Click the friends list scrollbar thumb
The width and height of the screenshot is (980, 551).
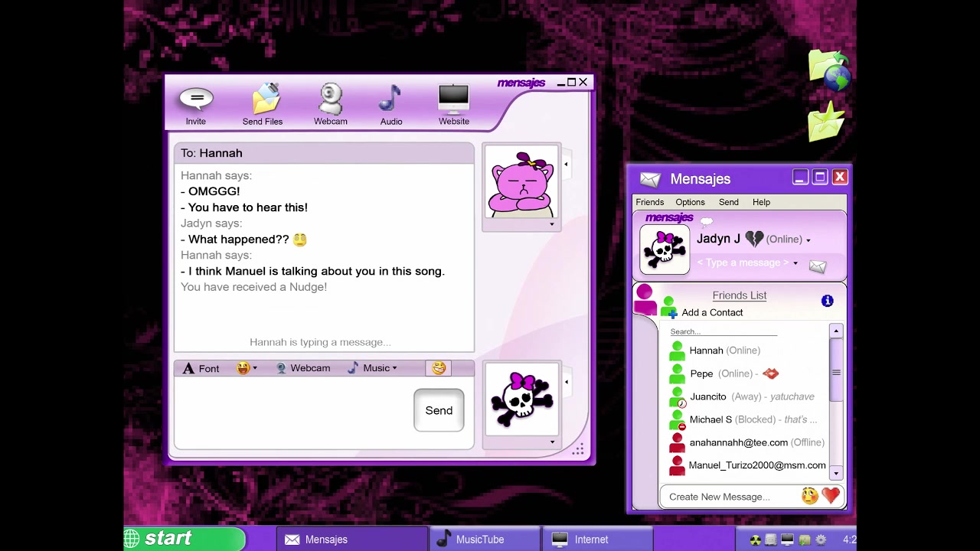(x=836, y=370)
